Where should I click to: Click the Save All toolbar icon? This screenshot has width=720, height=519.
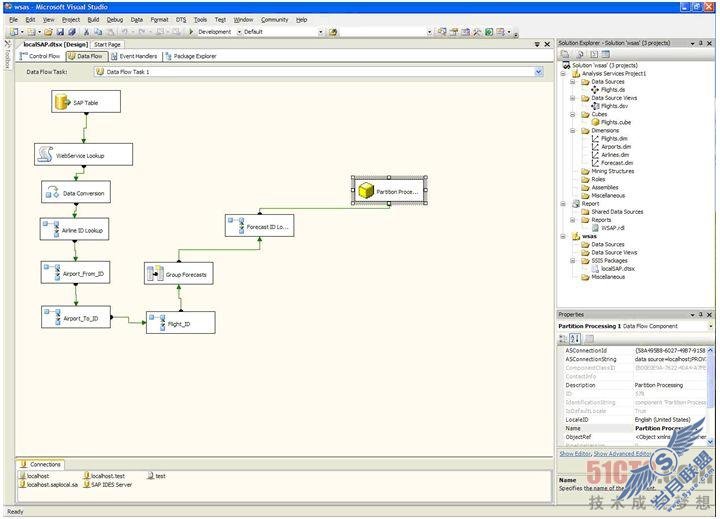pos(72,32)
